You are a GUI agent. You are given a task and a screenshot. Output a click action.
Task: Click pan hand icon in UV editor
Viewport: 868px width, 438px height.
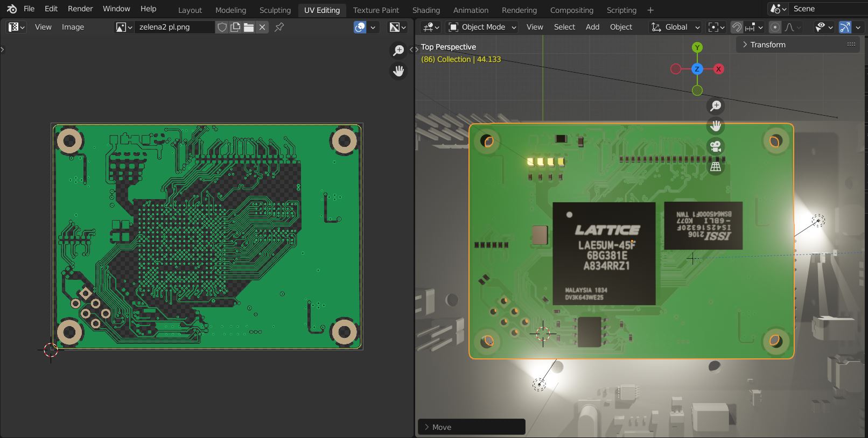398,71
